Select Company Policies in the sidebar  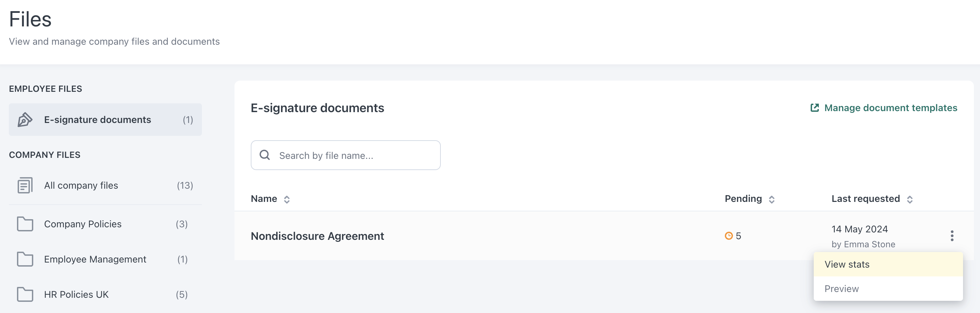coord(82,224)
